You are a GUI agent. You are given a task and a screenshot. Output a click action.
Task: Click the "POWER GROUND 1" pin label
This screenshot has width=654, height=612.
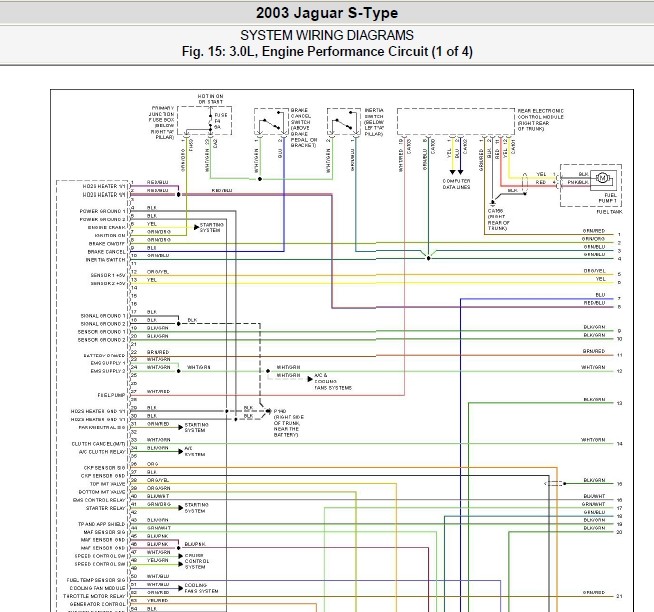coord(102,211)
